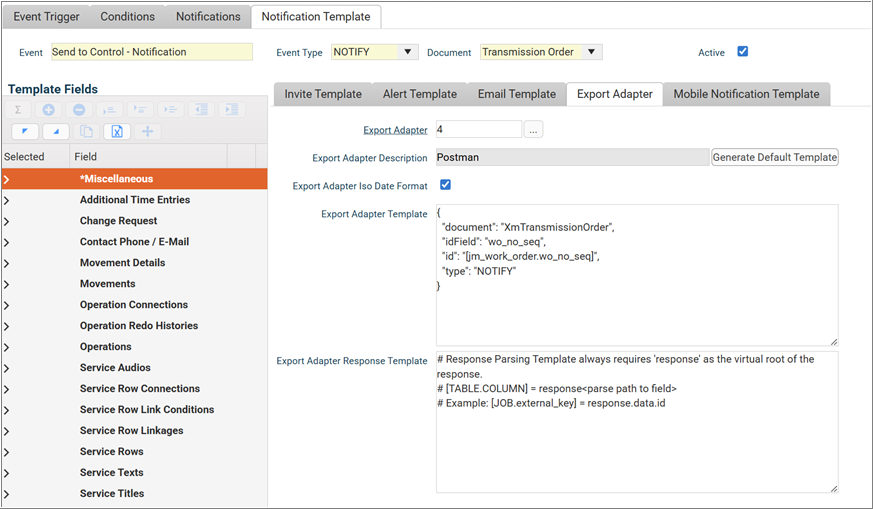
Task: Switch to the Conditions tab
Action: tap(127, 17)
